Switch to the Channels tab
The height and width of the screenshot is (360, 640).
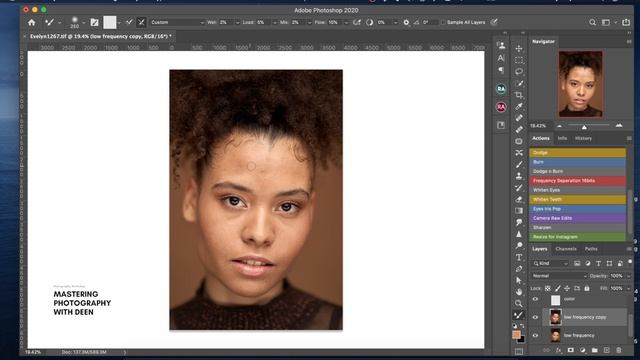point(566,249)
